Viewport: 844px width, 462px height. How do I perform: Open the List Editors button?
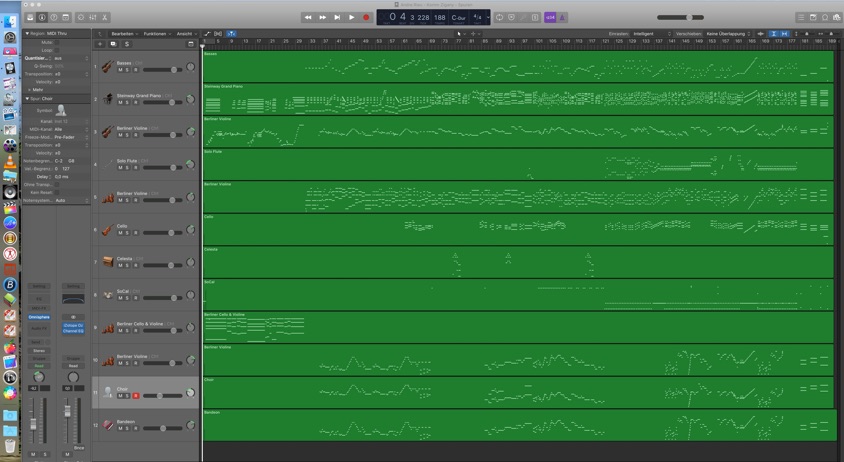(x=801, y=17)
